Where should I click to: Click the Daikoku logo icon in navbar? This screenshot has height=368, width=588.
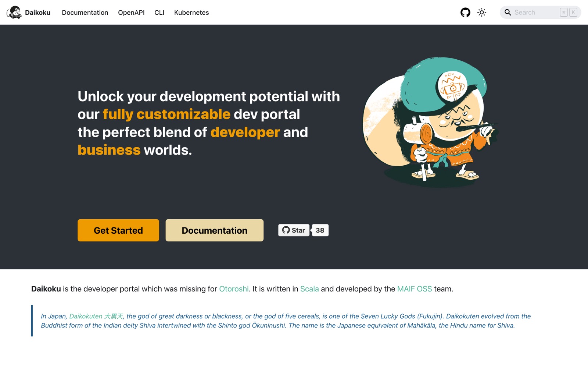[x=14, y=13]
